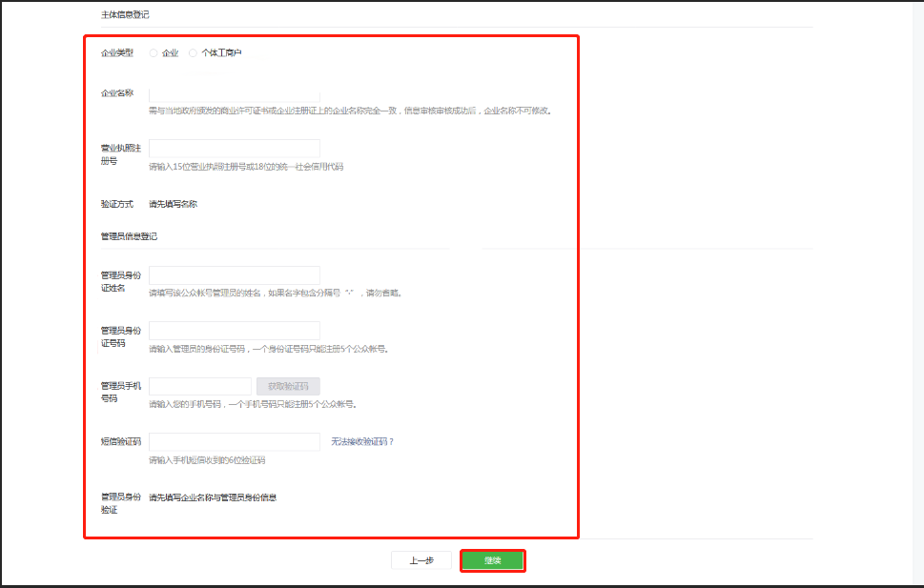Click the 企业名称不可修改 hint text

coord(517,111)
